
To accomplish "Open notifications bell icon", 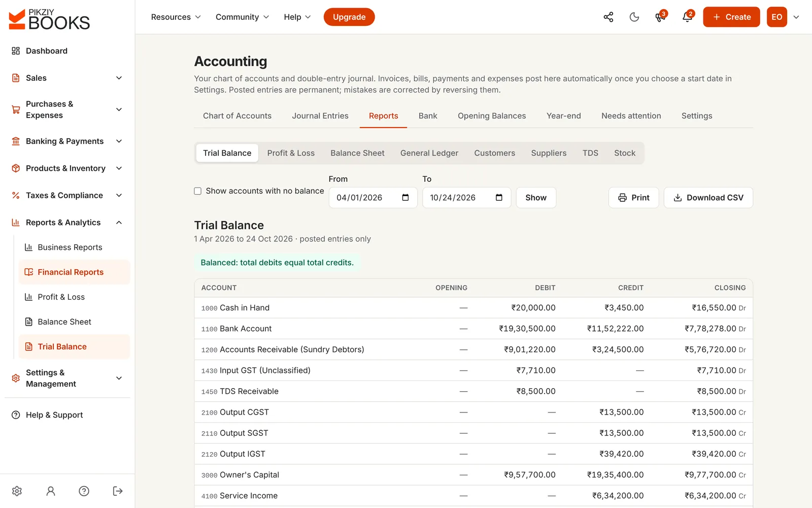I will point(687,17).
